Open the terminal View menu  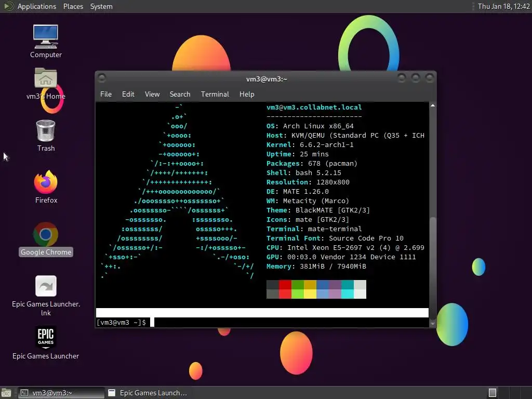coord(152,94)
